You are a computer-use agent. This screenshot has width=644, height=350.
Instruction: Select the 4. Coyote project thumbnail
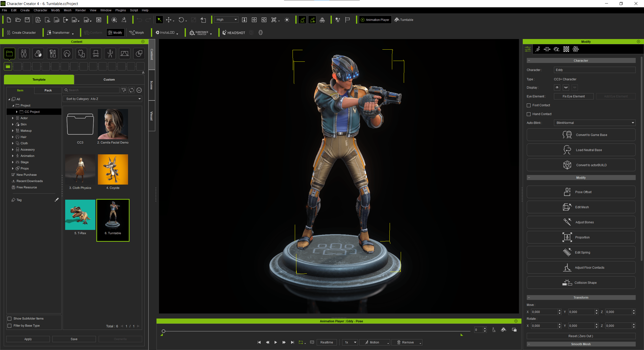(x=113, y=169)
